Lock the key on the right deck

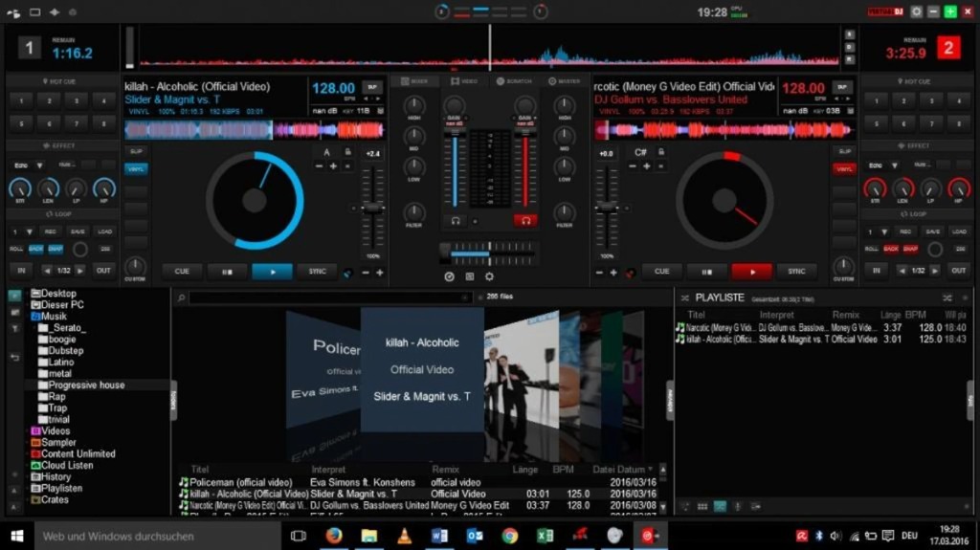[x=660, y=152]
